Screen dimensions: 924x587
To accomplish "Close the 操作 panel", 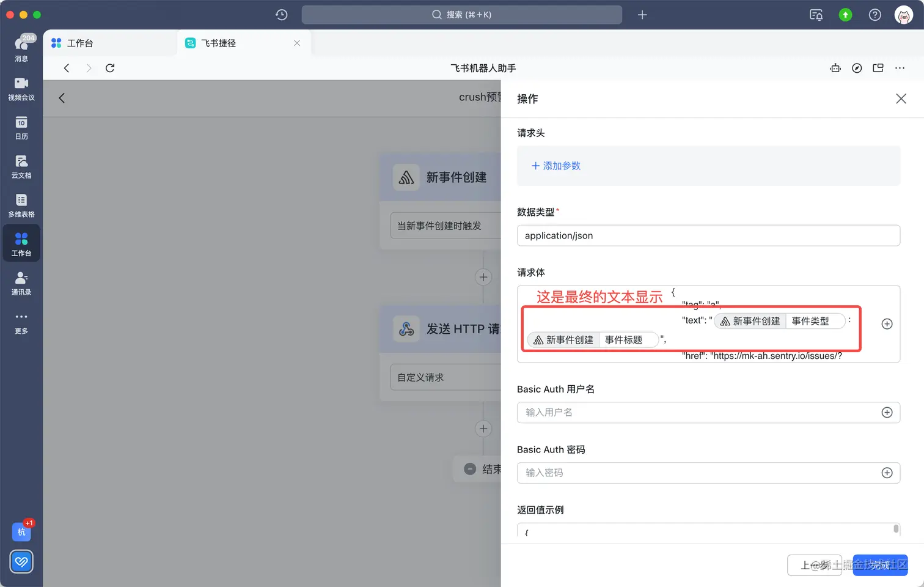I will pos(901,98).
